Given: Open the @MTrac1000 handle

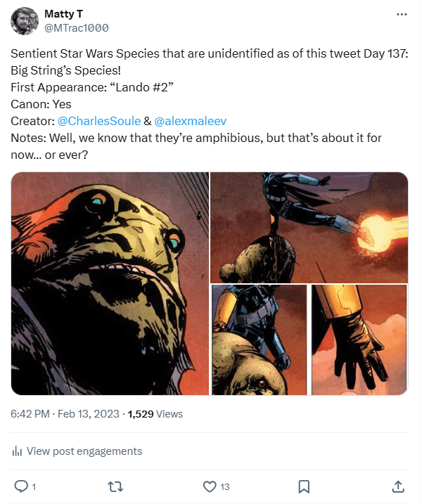Looking at the screenshot, I should point(76,28).
